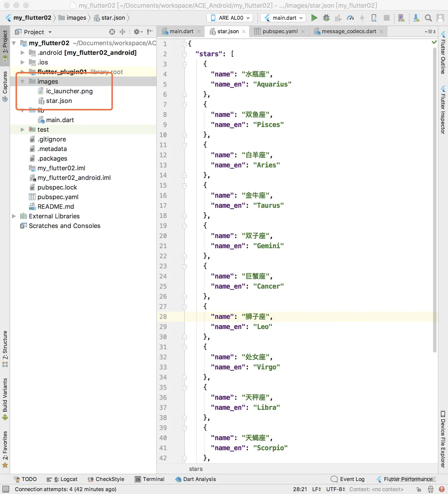Open the inspector hector status icon
The width and height of the screenshot is (448, 494).
pyautogui.click(x=431, y=489)
